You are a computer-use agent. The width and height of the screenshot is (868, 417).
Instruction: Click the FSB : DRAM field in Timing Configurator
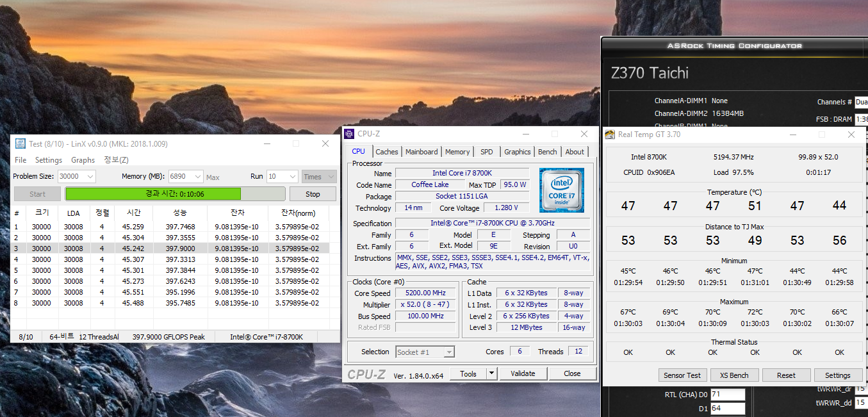coord(861,119)
